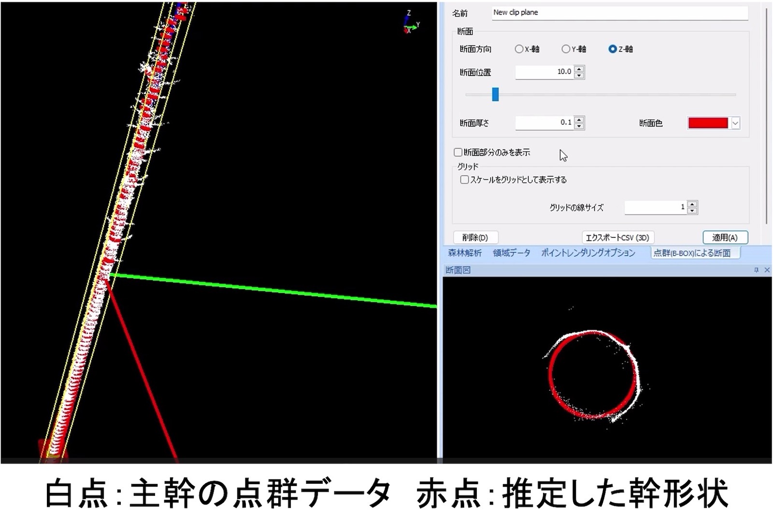Open the 領域データ tab
773x532 pixels.
coord(511,253)
